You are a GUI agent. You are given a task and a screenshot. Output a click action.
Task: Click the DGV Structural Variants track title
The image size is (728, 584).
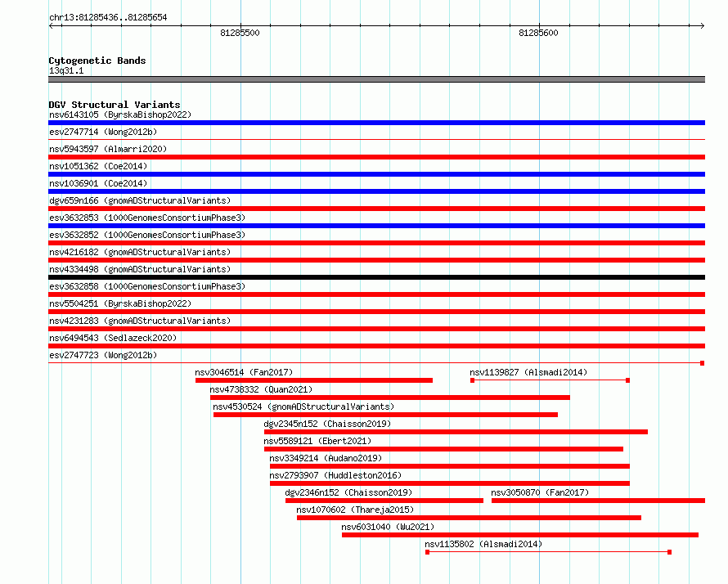(115, 105)
